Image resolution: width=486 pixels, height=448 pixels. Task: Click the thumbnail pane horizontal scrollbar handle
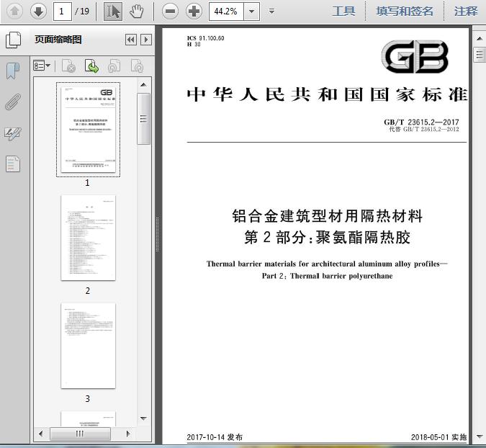coord(80,434)
